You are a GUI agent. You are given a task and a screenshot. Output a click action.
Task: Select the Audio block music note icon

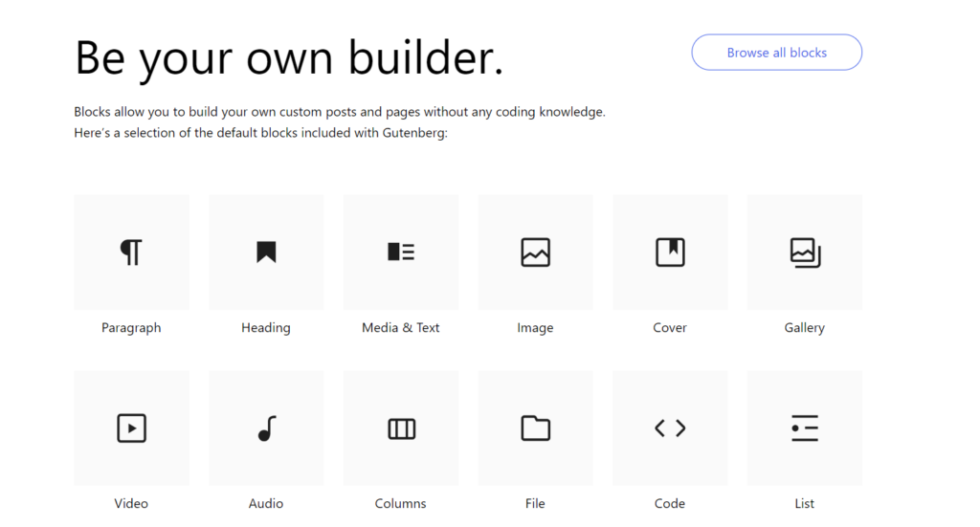[267, 428]
